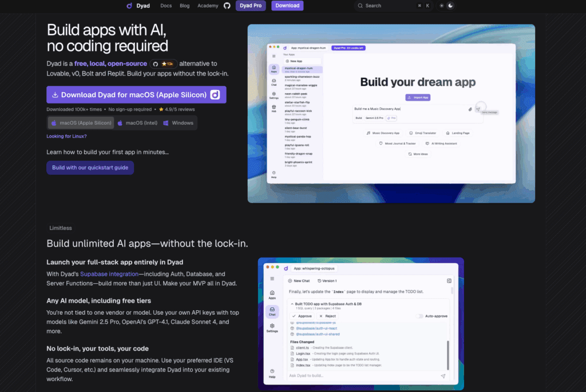The image size is (586, 392).
Task: Select the macOS (Apple Silicon) tab
Action: click(x=81, y=123)
